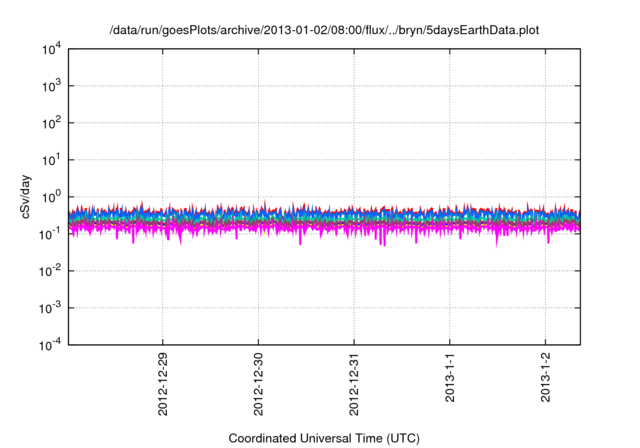Click the 10^-1 y-axis tick label
Viewport: 640px width, 448px height.
[50, 235]
